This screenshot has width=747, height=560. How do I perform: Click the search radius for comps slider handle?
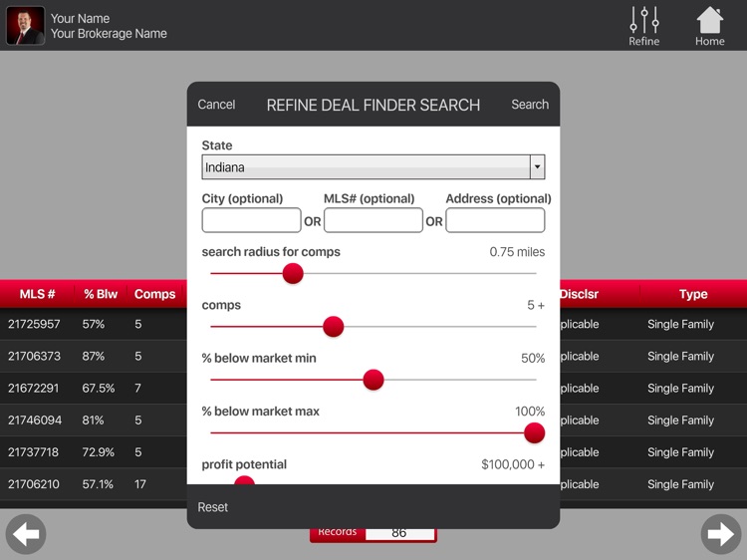(293, 274)
